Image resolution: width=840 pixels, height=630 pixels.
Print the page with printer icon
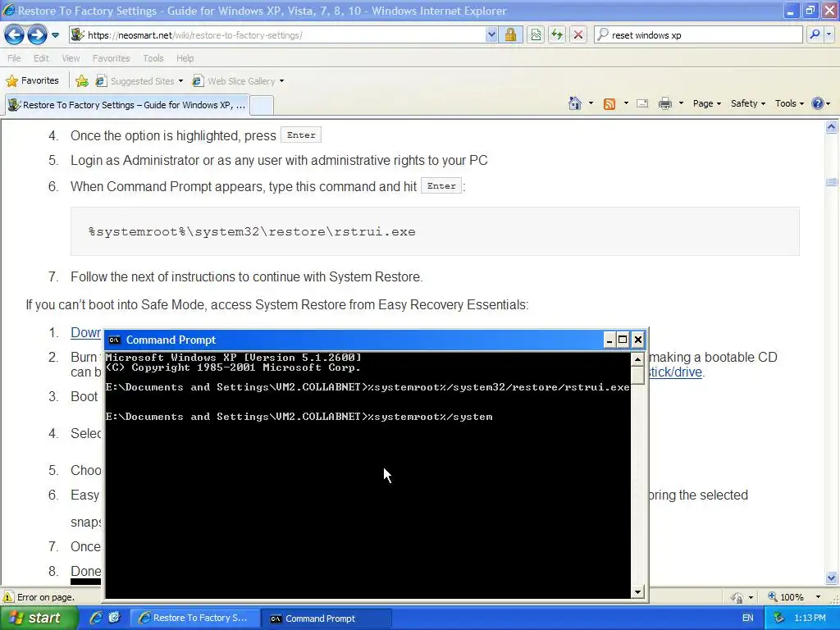point(664,103)
